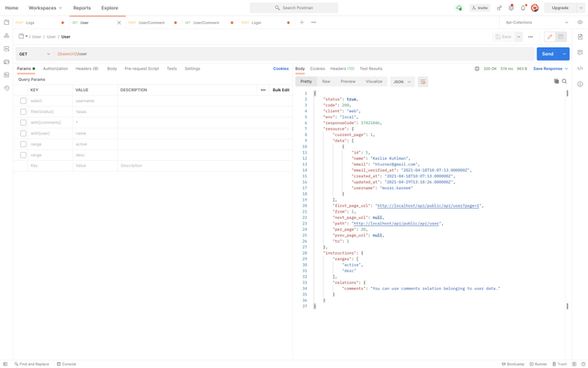Open the Documentation icon in right sidebar
Screen dimensions: 588x368
click(x=580, y=37)
